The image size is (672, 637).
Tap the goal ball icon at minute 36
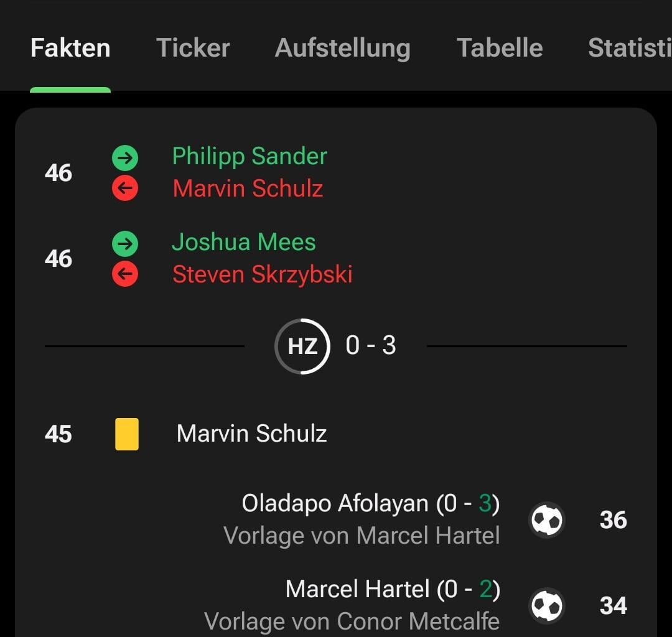547,520
